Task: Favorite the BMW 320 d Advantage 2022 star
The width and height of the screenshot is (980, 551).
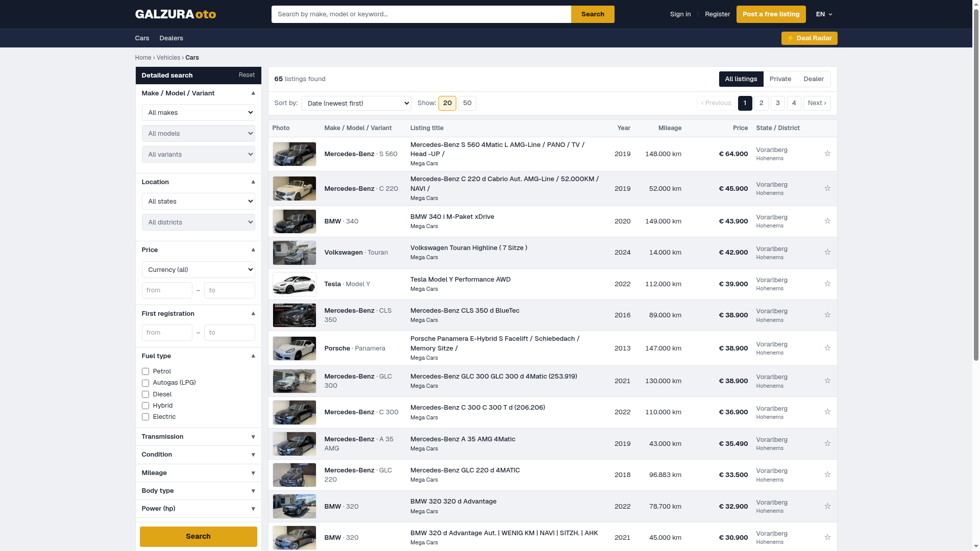Action: point(827,506)
